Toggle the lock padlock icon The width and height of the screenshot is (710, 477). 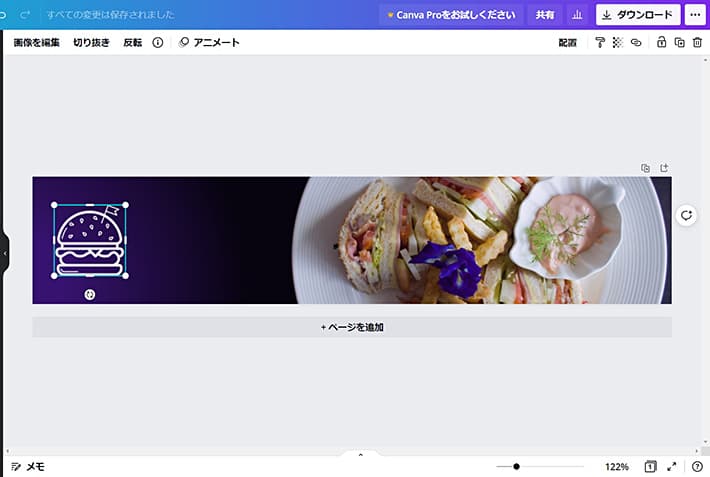[662, 43]
